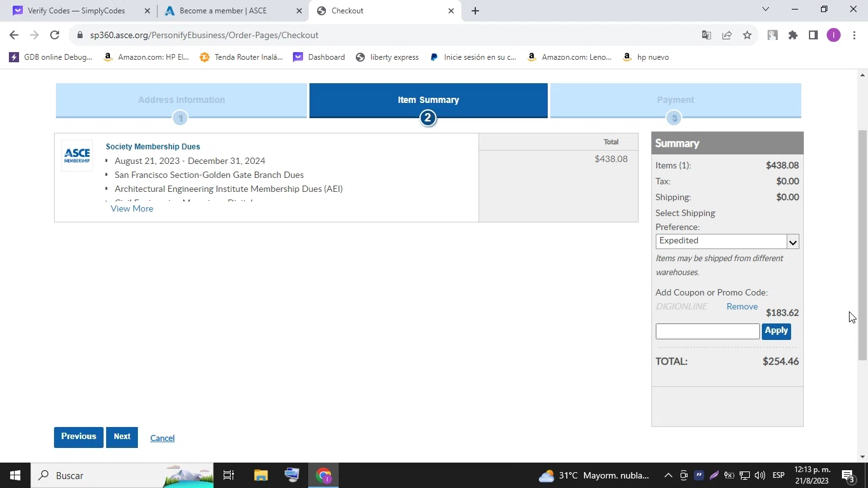Image resolution: width=868 pixels, height=488 pixels.
Task: Bookmark this page with the star icon
Action: (x=747, y=35)
